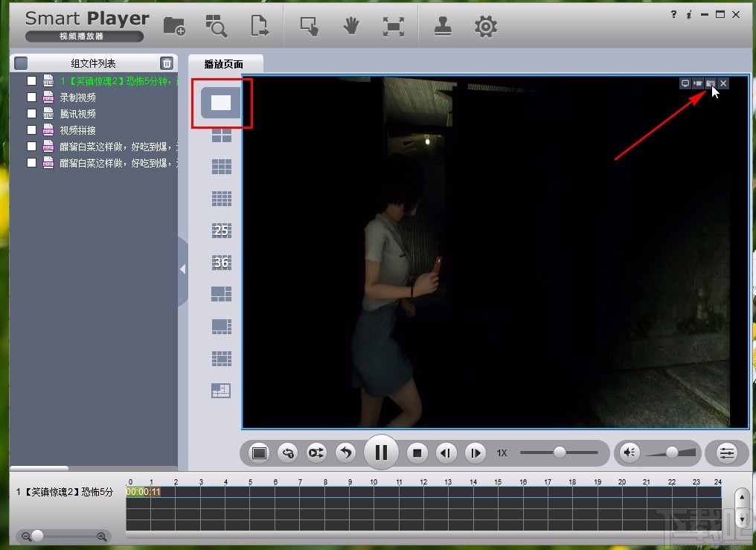Pause the video playback
Screen dimensions: 756x550
point(381,453)
